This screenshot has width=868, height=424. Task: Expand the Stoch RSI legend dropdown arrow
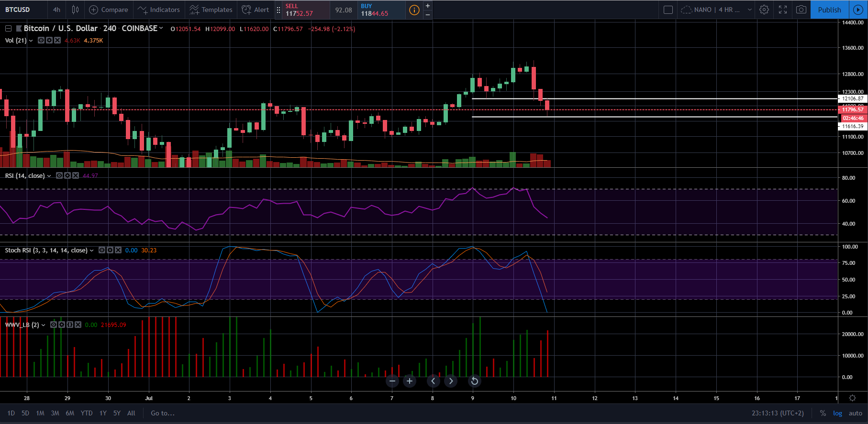coord(92,250)
